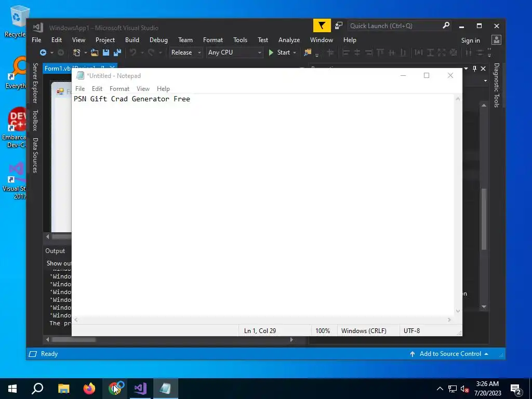Open the Toolbox side tab
The image size is (532, 399).
pos(35,120)
